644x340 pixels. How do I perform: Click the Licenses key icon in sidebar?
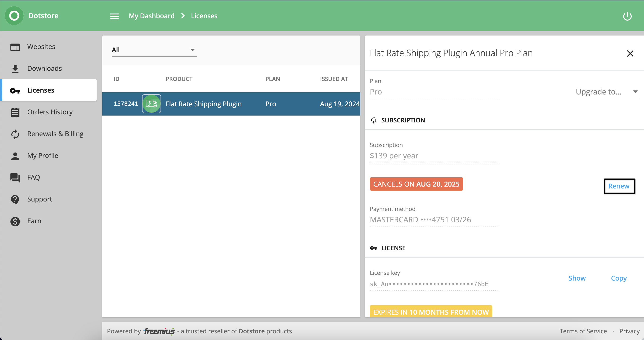(15, 90)
